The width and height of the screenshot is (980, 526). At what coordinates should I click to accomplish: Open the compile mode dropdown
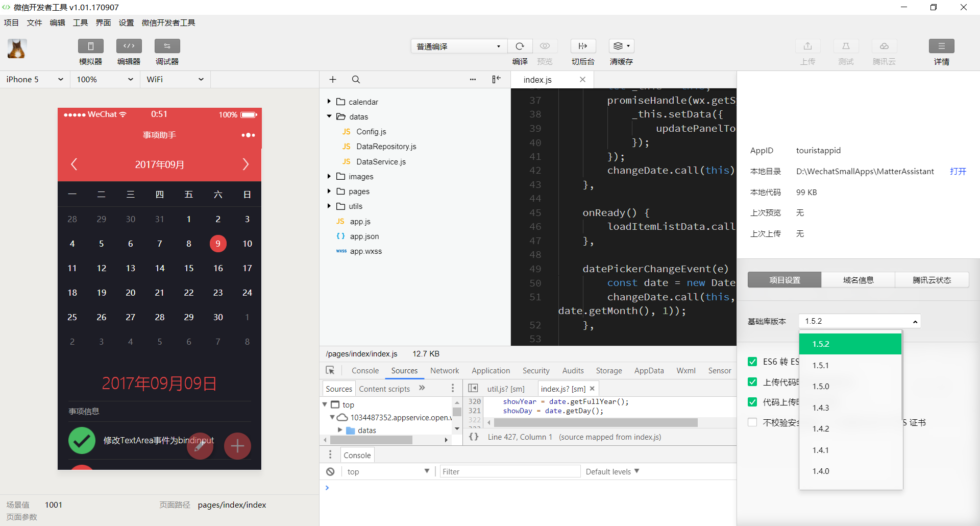coord(459,46)
